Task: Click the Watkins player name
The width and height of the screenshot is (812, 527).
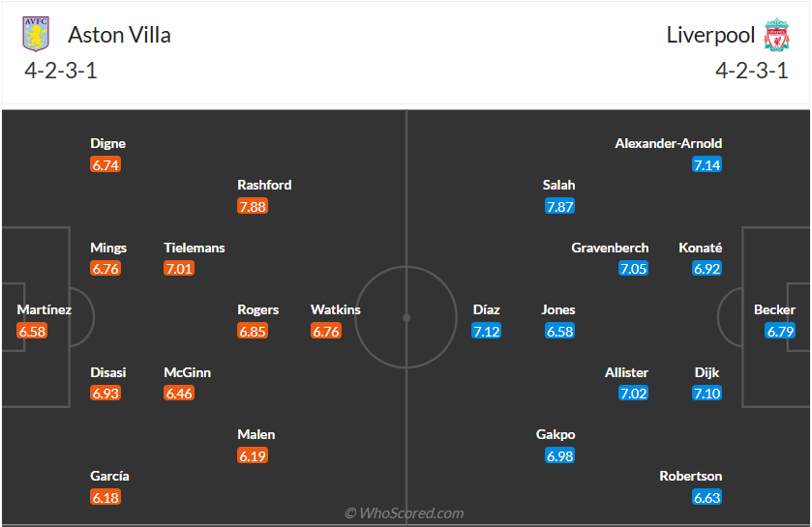Action: 335,309
